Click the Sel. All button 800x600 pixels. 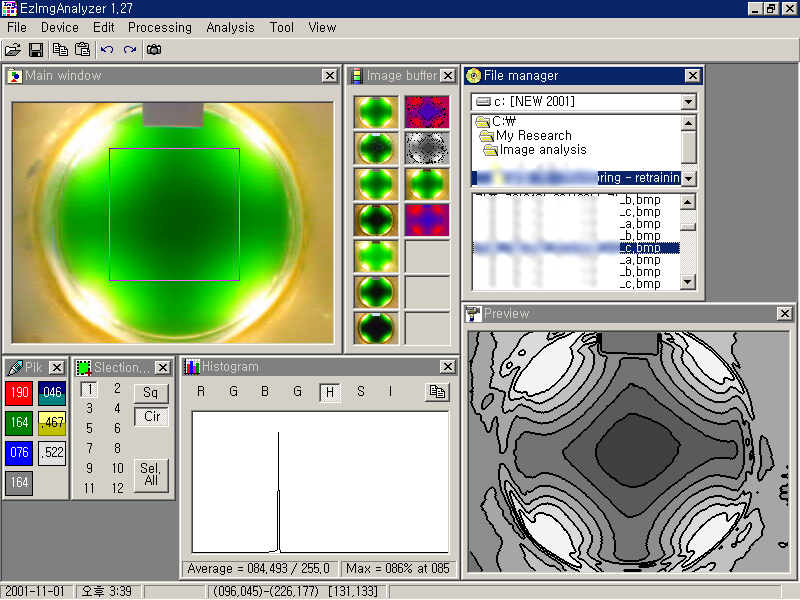click(151, 474)
